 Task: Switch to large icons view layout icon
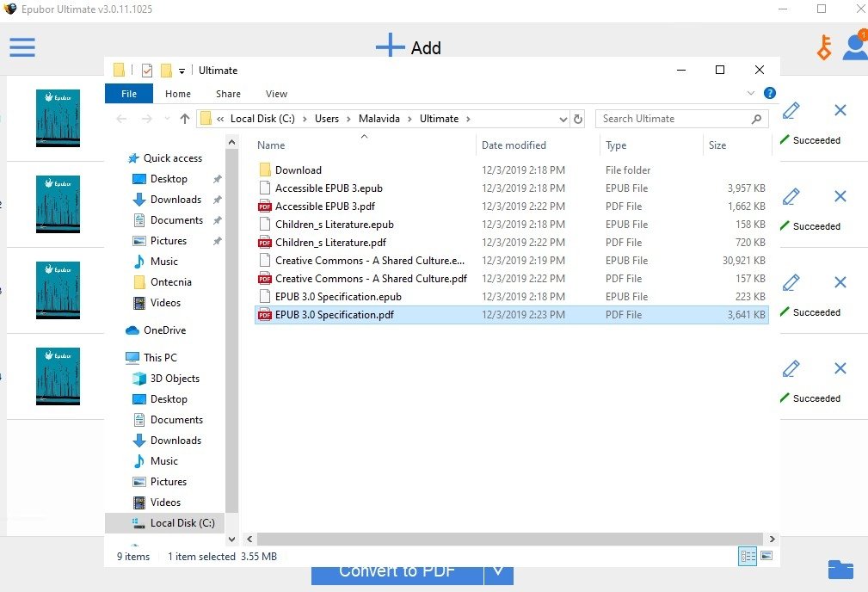(x=766, y=556)
